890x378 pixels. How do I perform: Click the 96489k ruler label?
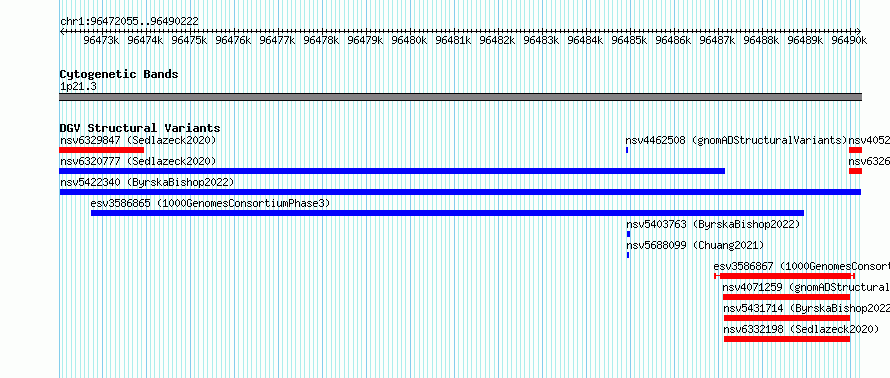click(x=805, y=40)
